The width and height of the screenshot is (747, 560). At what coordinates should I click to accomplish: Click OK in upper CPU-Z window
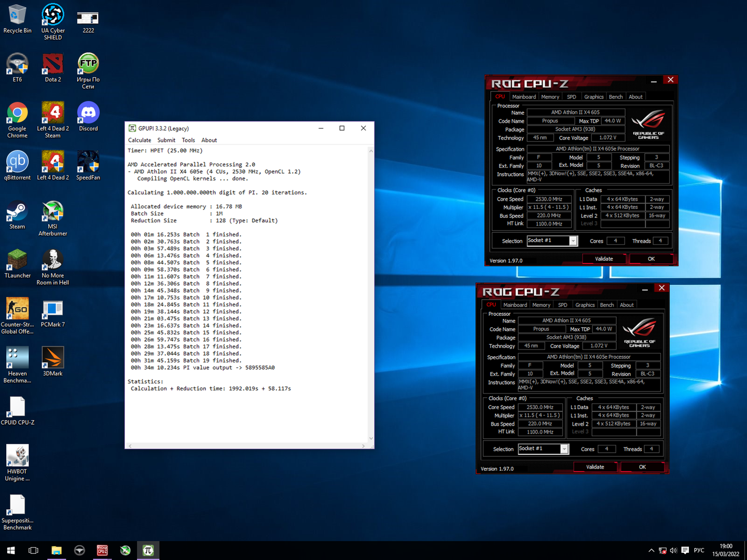click(x=651, y=259)
